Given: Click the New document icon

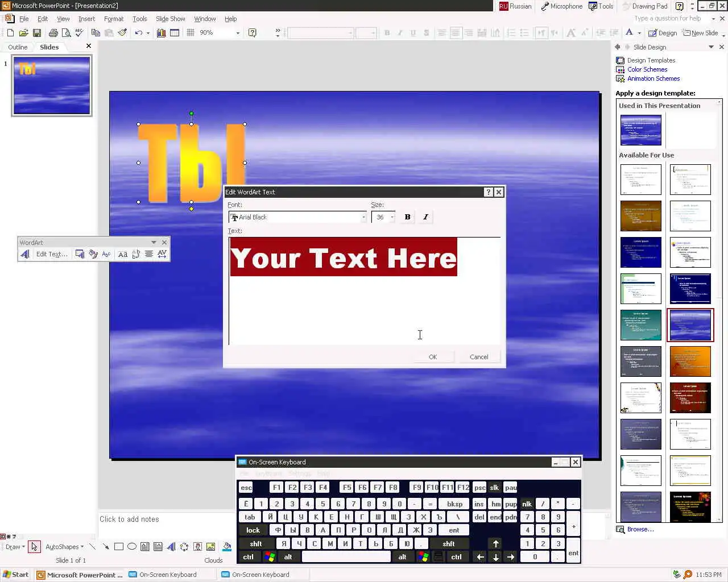Looking at the screenshot, I should (10, 33).
